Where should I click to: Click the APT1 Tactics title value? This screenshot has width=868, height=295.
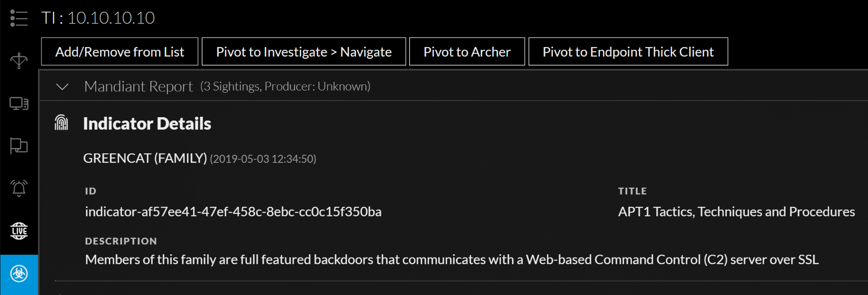(x=736, y=212)
